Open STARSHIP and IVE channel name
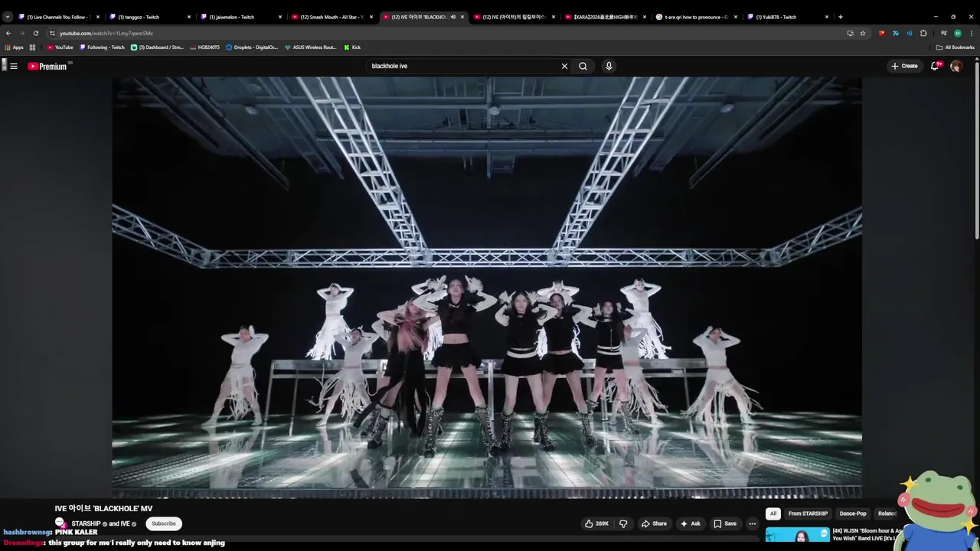The width and height of the screenshot is (980, 551). (x=101, y=523)
